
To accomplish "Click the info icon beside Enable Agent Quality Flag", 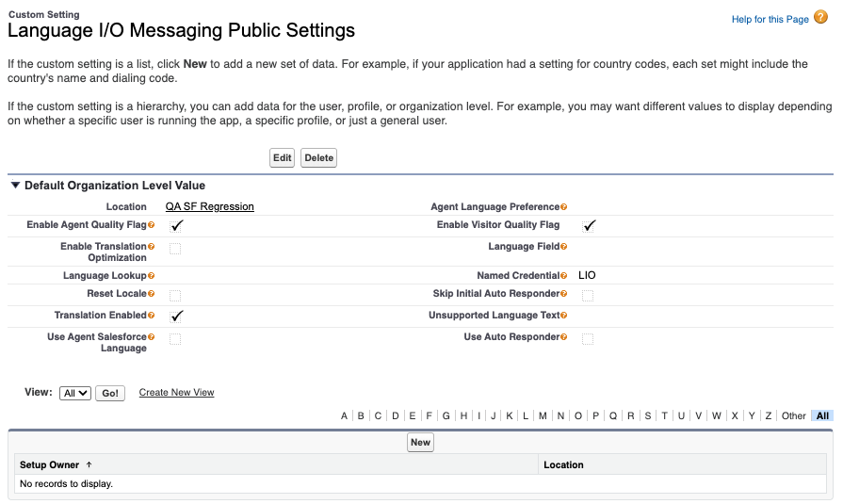I will click(152, 225).
